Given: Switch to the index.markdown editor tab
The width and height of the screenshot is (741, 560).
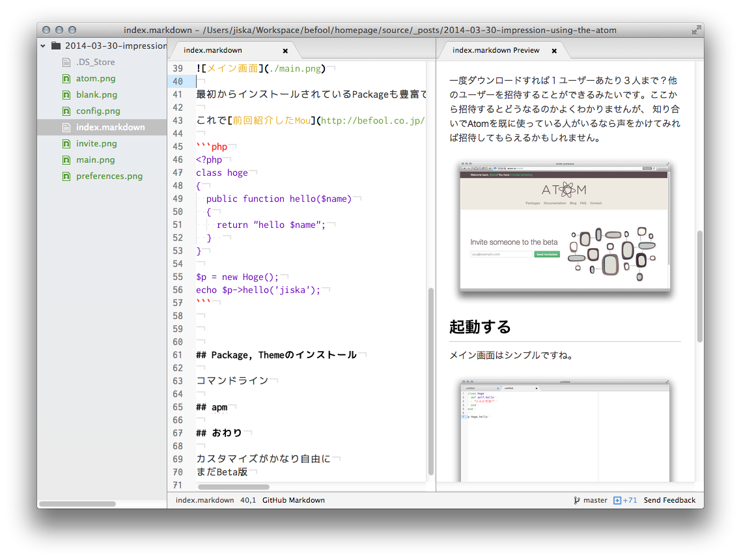Looking at the screenshot, I should [213, 50].
